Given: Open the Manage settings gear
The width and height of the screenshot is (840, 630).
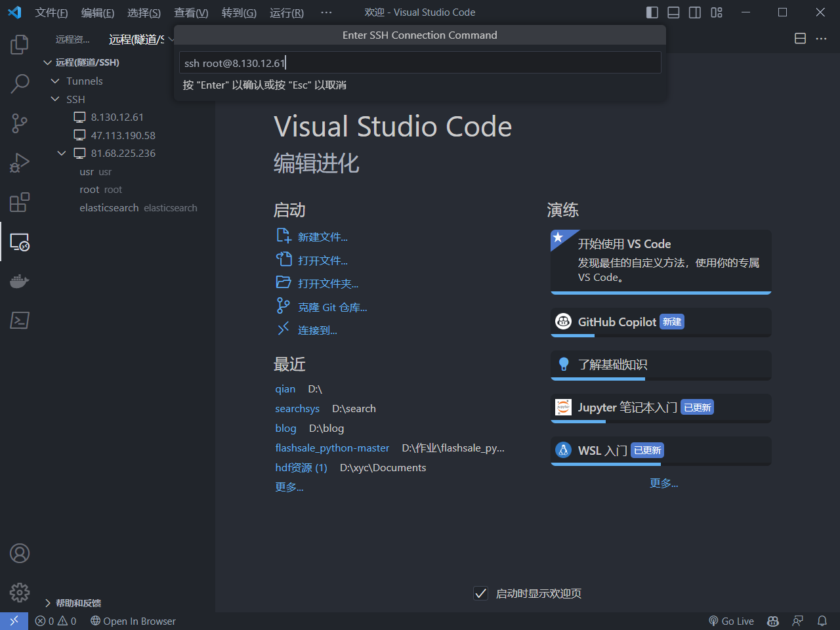Looking at the screenshot, I should (20, 593).
